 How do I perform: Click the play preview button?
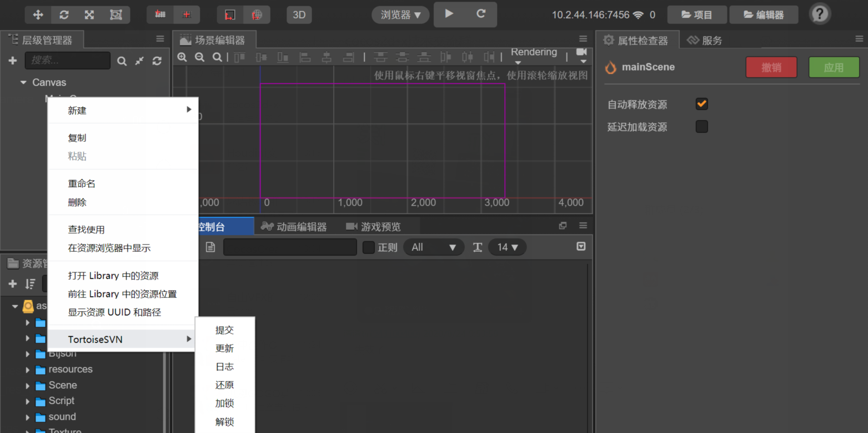(x=449, y=14)
